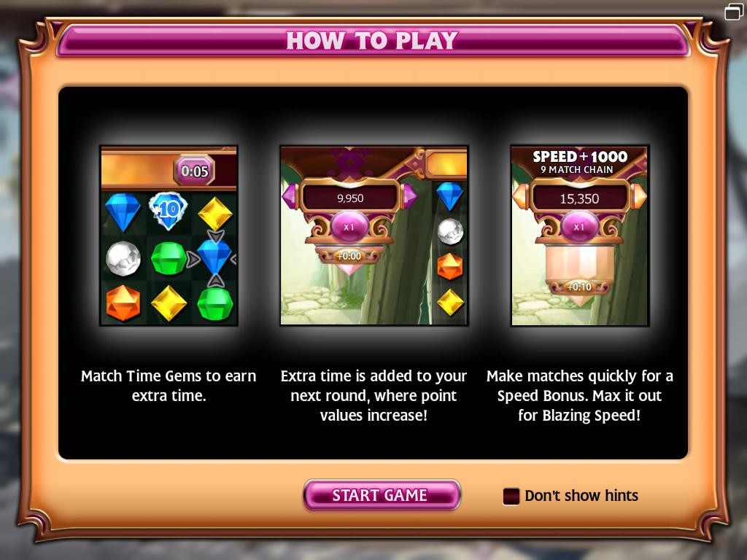The height and width of the screenshot is (560, 747).
Task: Click the x1 multiplier orb under 9,950
Action: pyautogui.click(x=349, y=227)
